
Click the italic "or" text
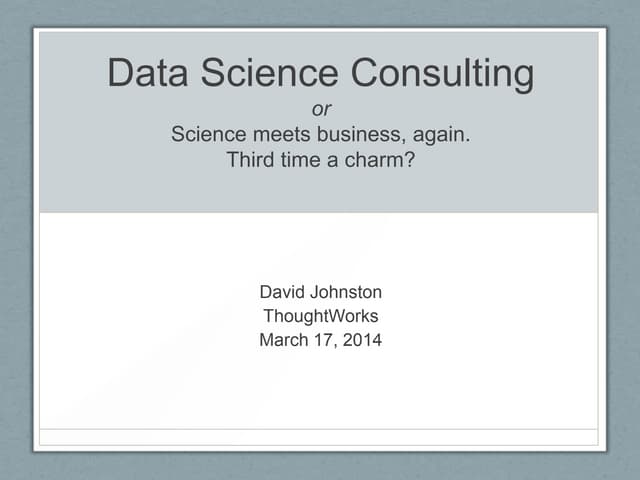coord(321,109)
